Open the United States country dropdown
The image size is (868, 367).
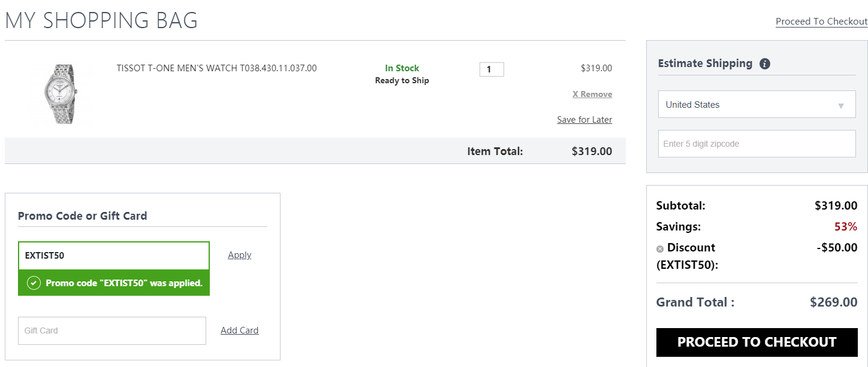tap(757, 104)
